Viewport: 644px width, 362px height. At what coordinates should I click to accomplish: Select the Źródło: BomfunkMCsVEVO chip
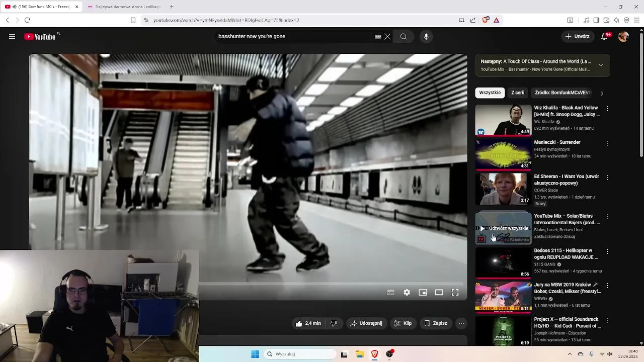tap(563, 93)
